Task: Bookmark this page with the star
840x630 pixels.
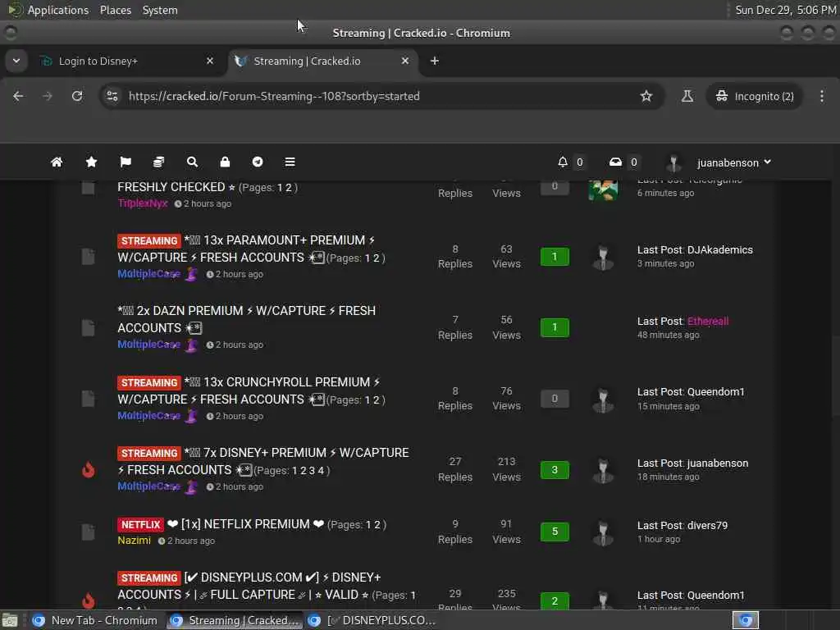Action: click(x=646, y=96)
